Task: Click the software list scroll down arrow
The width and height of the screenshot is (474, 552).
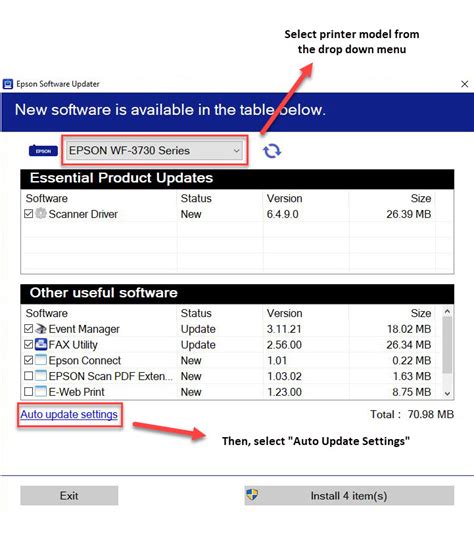Action: click(x=447, y=394)
